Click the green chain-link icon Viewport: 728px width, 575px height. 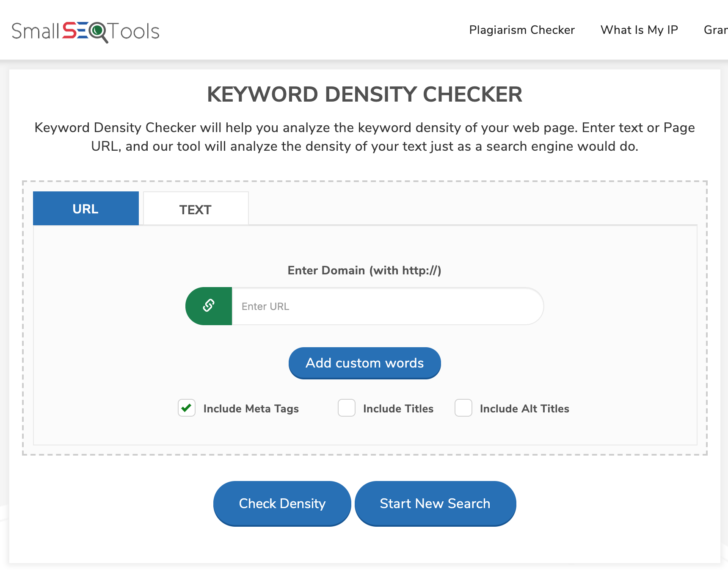pos(209,306)
